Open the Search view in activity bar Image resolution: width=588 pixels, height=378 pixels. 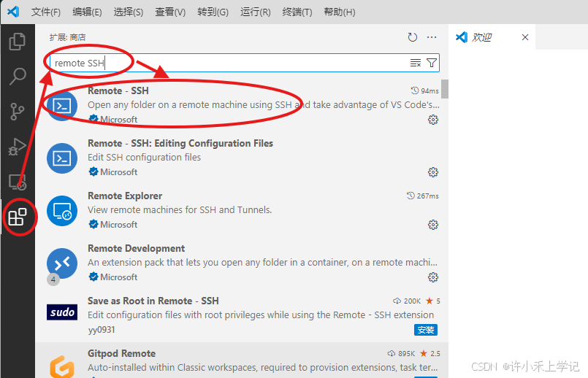18,77
